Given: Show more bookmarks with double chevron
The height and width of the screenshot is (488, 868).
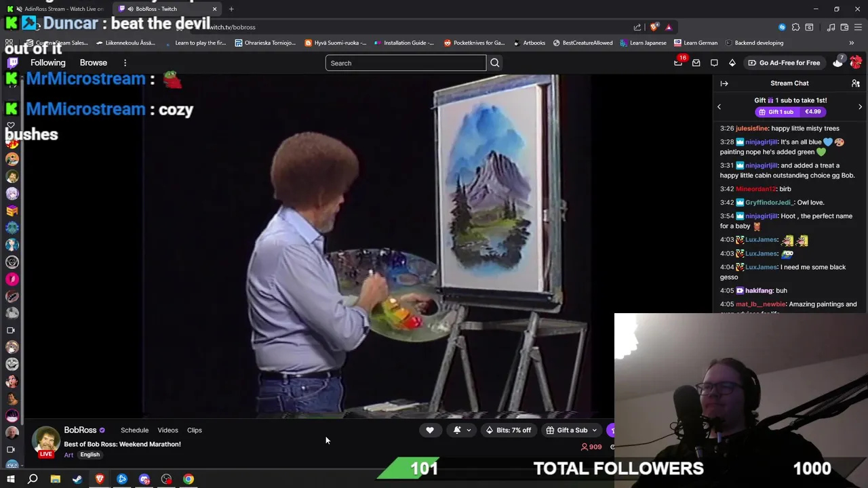Looking at the screenshot, I should 852,43.
